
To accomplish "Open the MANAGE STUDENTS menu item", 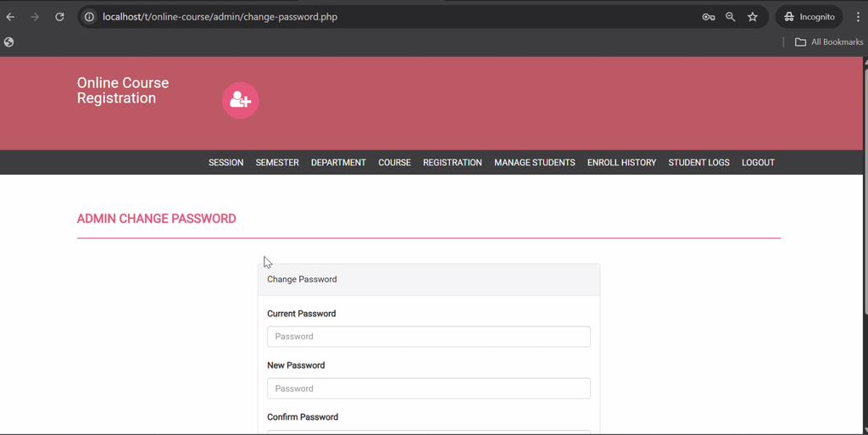I will click(x=535, y=163).
